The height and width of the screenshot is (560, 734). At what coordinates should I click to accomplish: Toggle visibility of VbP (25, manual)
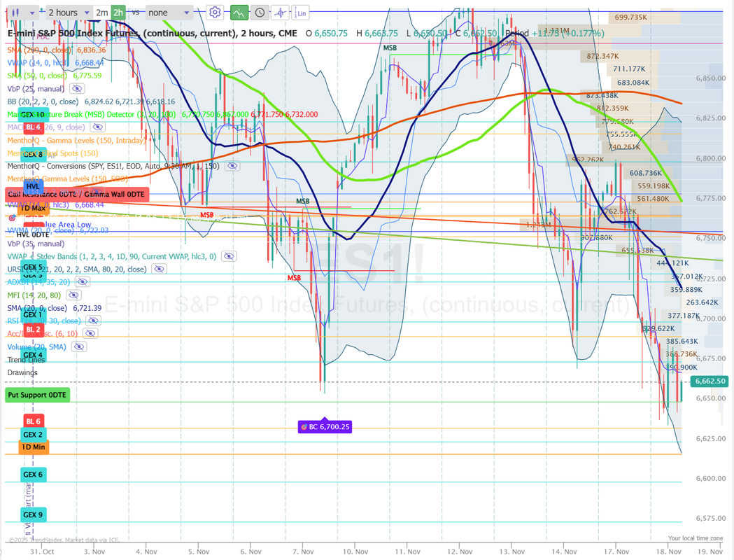pos(77,88)
